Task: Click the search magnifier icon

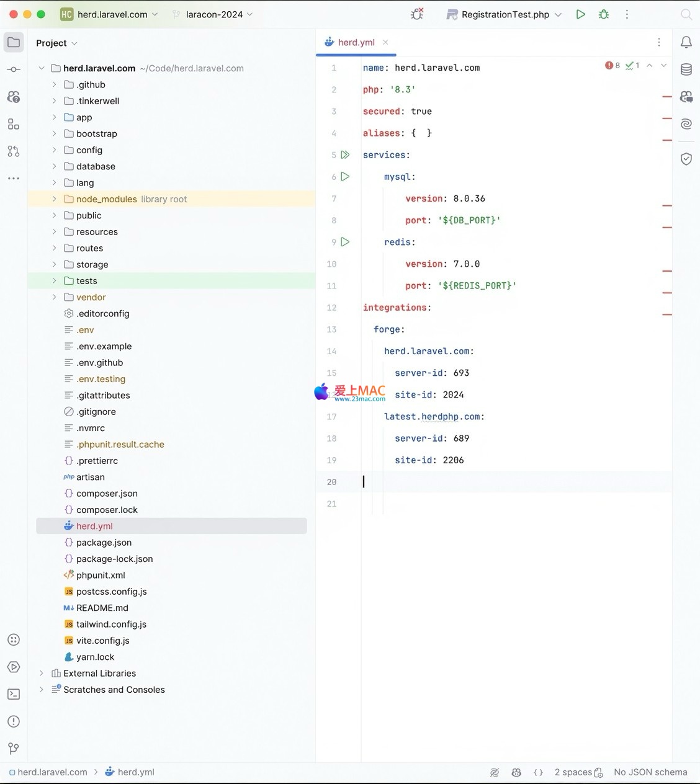Action: click(686, 14)
